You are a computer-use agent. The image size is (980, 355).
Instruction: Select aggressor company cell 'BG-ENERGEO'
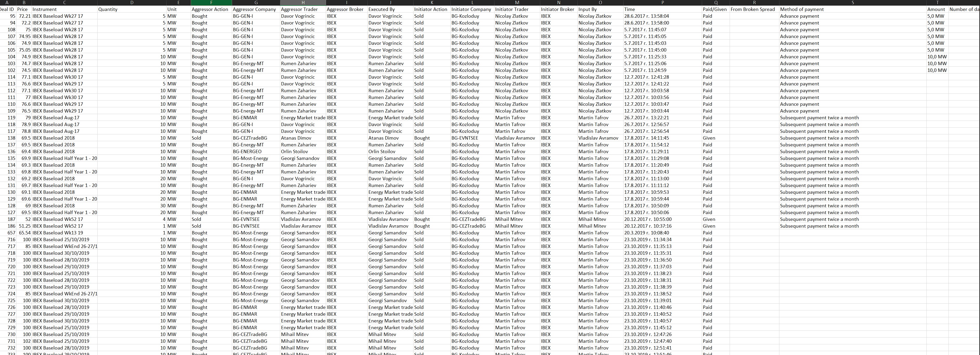pos(256,152)
